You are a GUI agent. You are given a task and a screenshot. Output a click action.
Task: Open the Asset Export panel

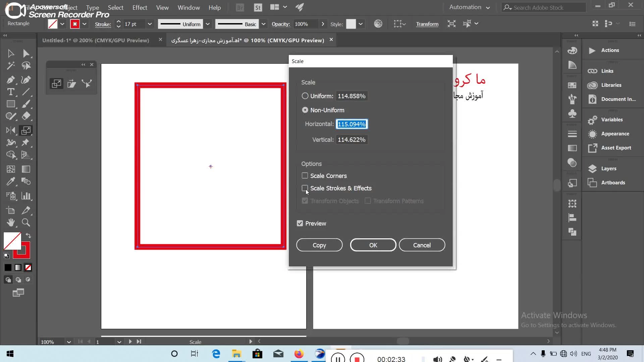pos(616,148)
